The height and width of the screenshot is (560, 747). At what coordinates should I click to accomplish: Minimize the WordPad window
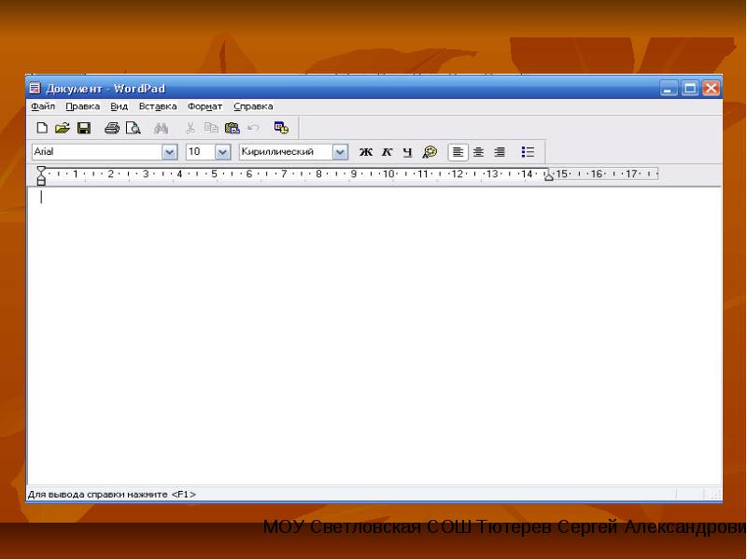(669, 88)
